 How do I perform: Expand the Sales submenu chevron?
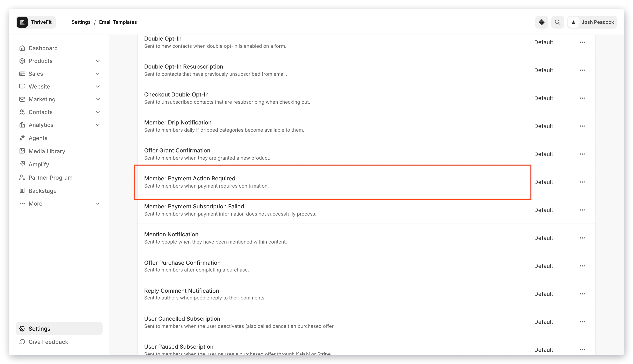98,74
